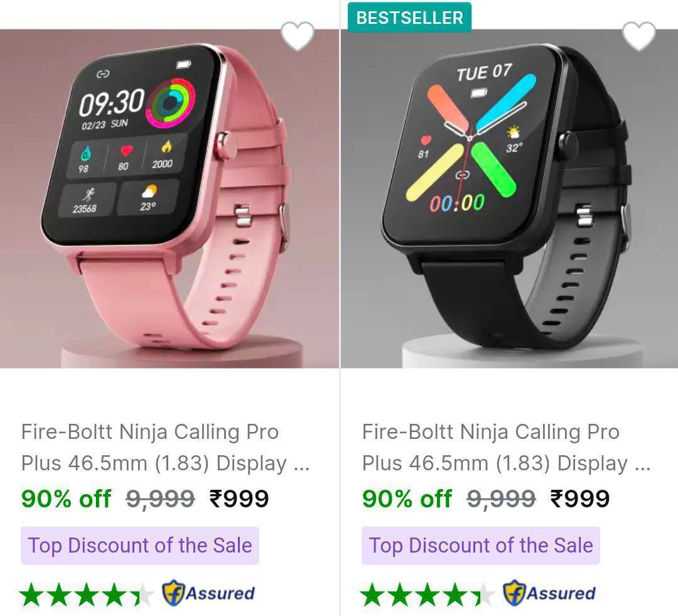Click the ₹999 price on pink watch

(x=239, y=499)
